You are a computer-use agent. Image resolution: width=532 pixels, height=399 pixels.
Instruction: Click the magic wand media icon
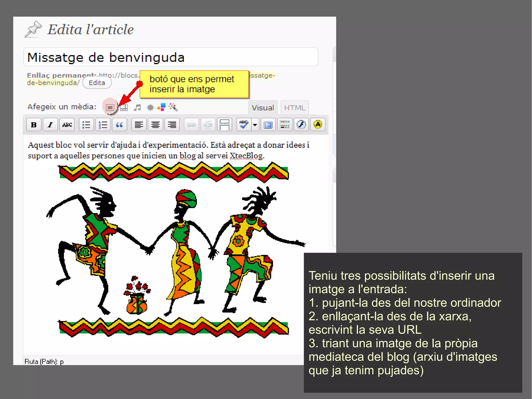pyautogui.click(x=173, y=107)
